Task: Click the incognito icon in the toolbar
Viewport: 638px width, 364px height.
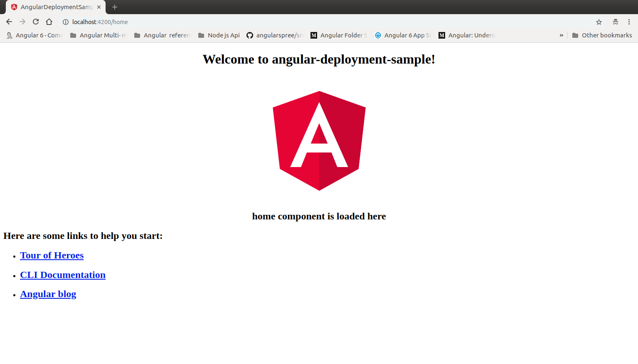Action: (616, 22)
